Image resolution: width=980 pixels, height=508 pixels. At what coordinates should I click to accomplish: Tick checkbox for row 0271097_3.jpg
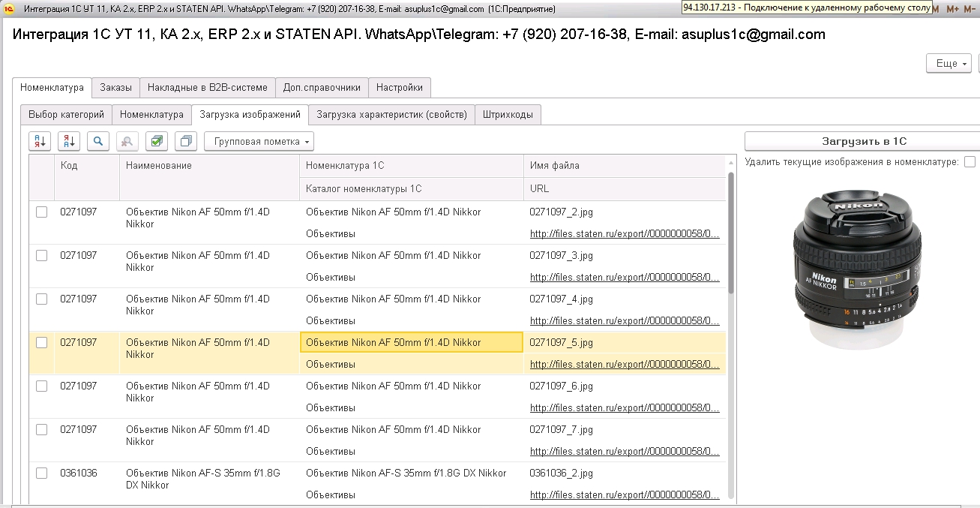click(x=42, y=256)
